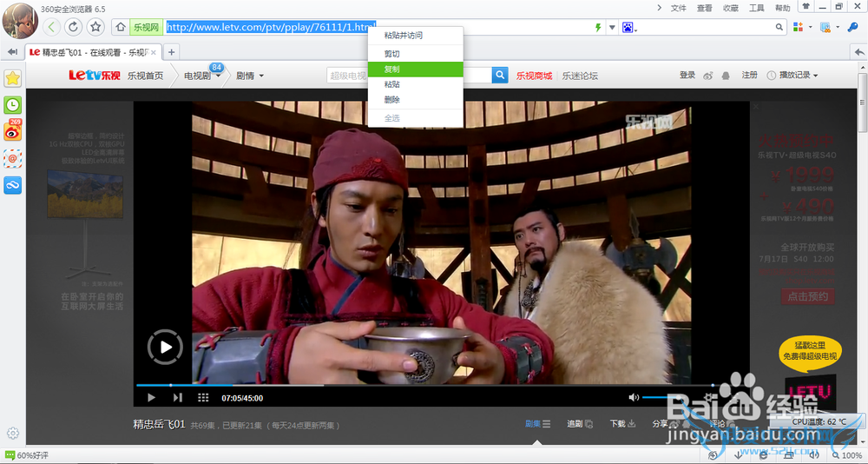Open green clock history sidebar icon
Viewport: 868px width, 464px height.
click(x=13, y=105)
